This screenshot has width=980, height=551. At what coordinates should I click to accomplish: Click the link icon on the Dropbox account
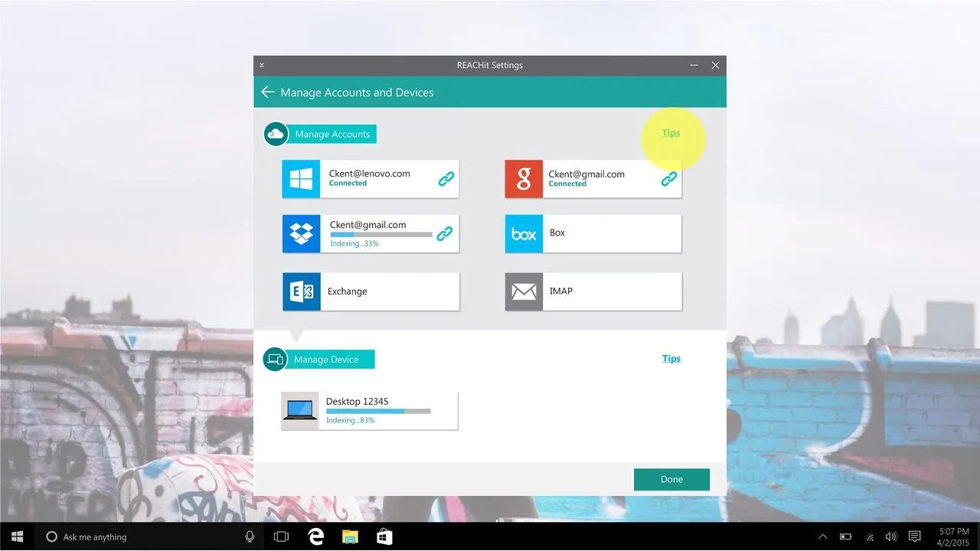pyautogui.click(x=444, y=234)
